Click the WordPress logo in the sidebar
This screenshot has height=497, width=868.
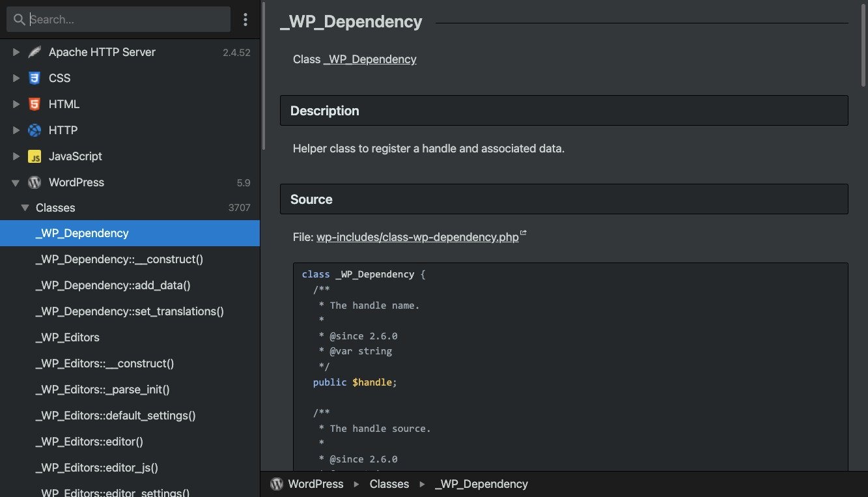coord(34,182)
